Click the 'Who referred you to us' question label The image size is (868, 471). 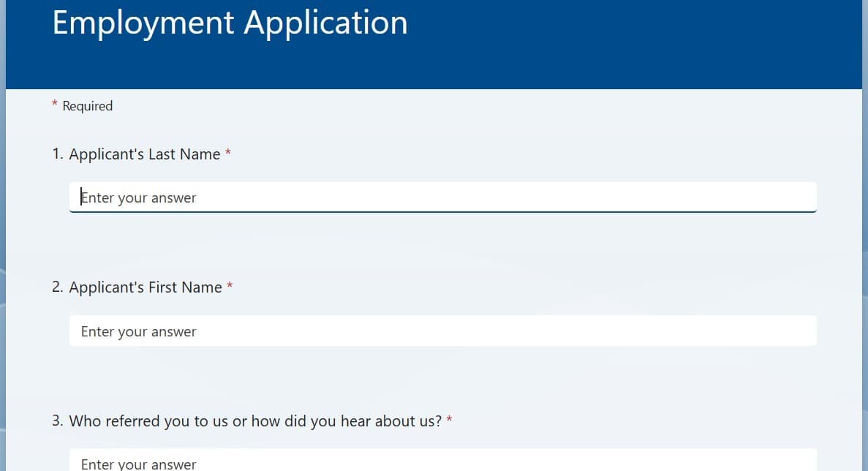[x=254, y=421]
